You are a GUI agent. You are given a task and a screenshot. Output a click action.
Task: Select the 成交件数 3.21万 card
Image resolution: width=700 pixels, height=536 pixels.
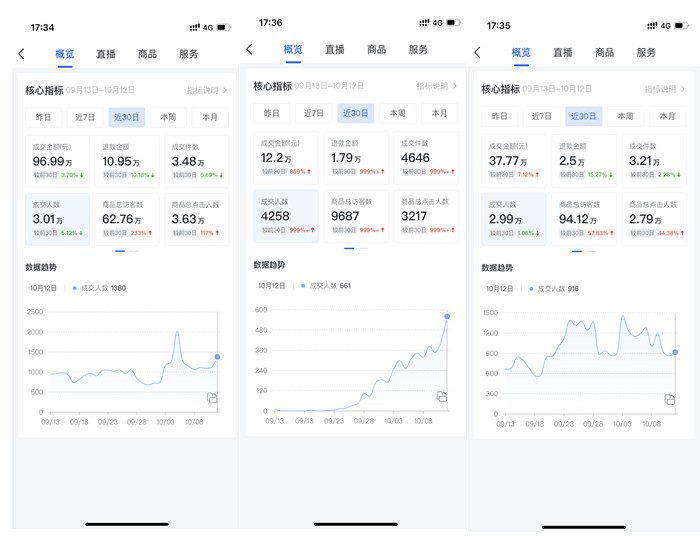coord(654,160)
